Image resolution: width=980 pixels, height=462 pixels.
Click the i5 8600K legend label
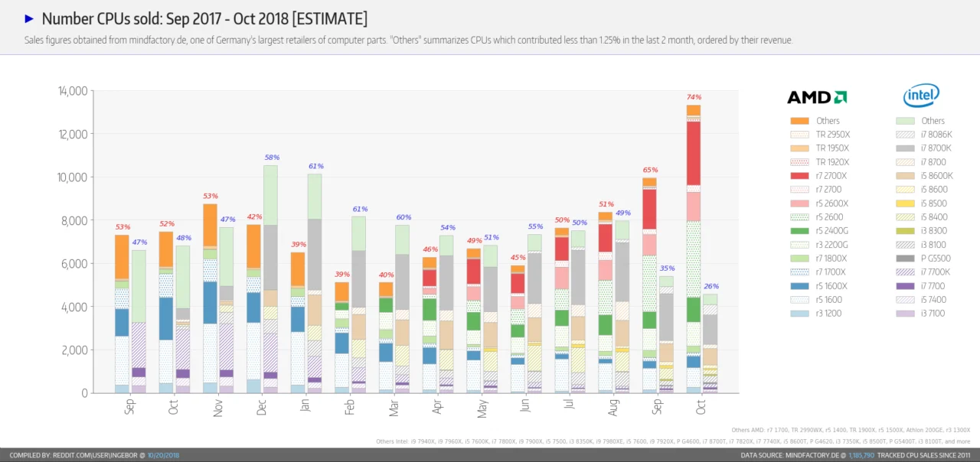[938, 176]
